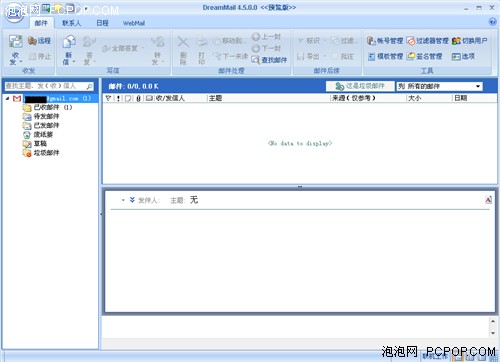Viewport: 500px width, 362px height.
Task: Click 移动到 move-to button
Action: pyautogui.click(x=229, y=41)
